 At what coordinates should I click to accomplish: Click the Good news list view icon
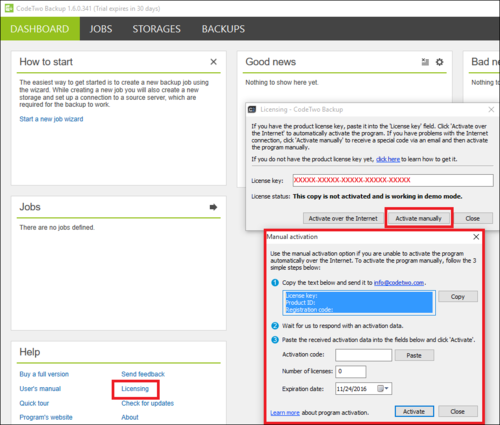(425, 62)
